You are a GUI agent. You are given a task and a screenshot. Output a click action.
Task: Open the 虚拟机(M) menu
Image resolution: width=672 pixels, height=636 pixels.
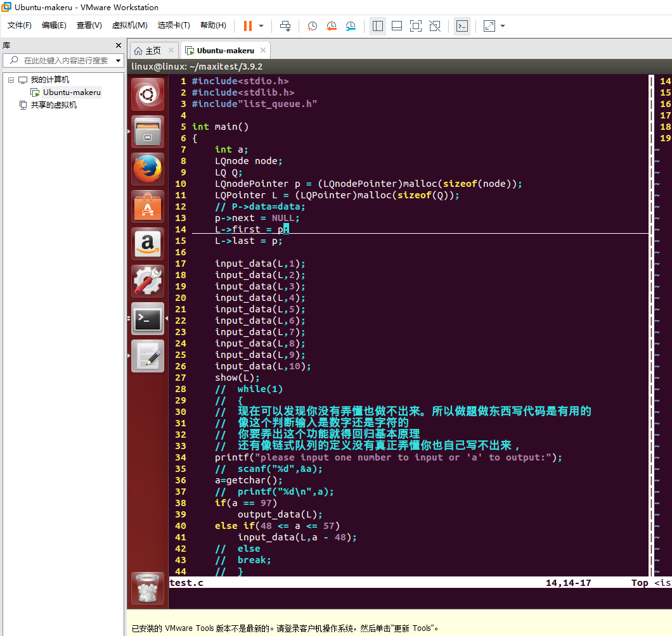129,25
